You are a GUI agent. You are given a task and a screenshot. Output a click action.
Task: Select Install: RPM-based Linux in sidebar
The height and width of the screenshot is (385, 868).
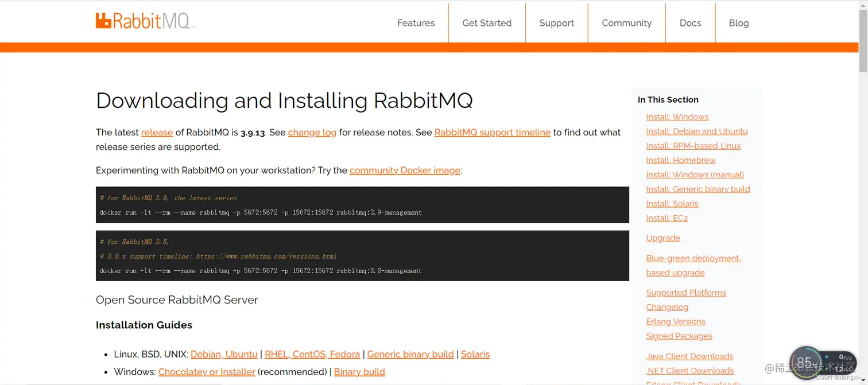point(693,146)
